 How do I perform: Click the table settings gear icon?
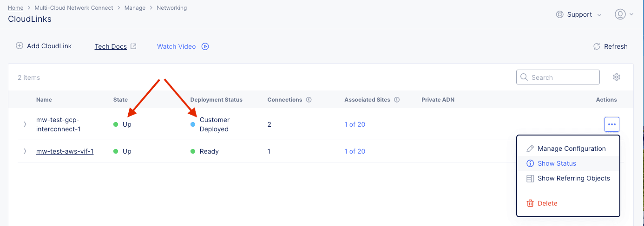click(617, 77)
